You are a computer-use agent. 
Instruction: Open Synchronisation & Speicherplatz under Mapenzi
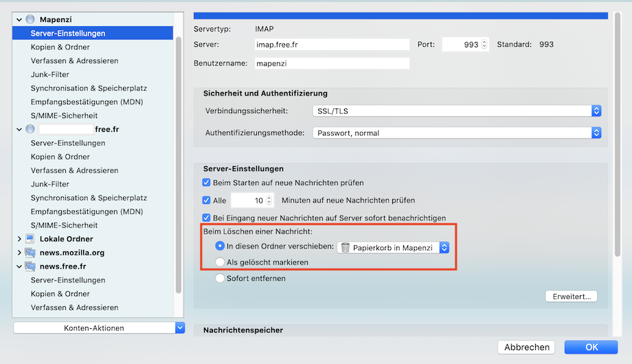[89, 88]
